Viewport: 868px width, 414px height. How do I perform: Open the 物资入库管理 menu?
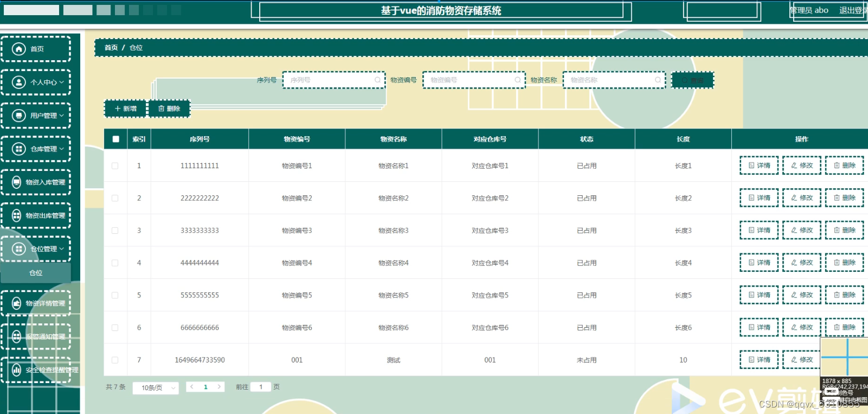click(x=36, y=182)
